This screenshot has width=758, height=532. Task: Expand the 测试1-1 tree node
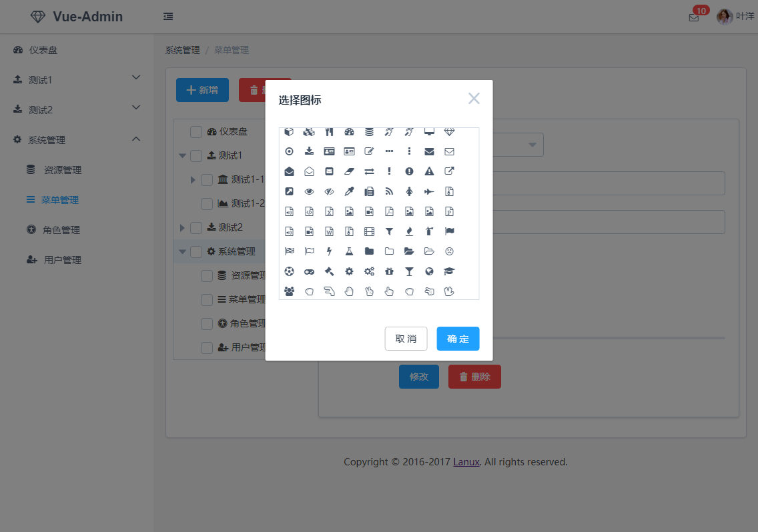(193, 179)
